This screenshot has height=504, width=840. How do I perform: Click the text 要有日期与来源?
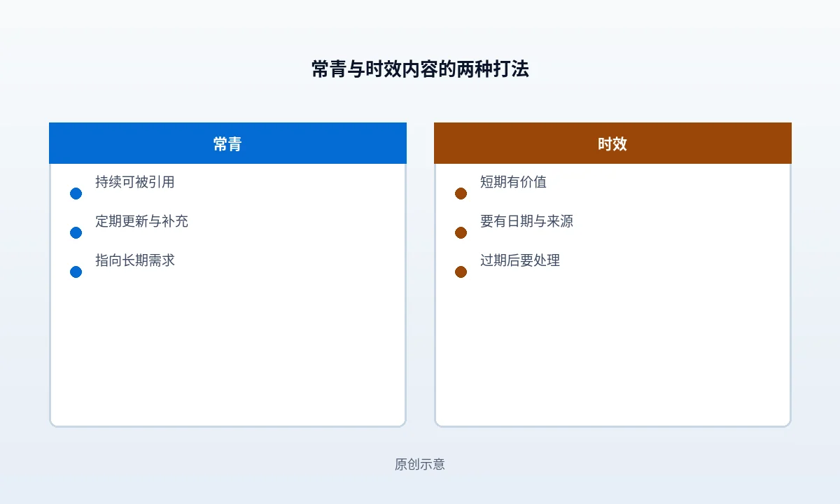coord(526,221)
